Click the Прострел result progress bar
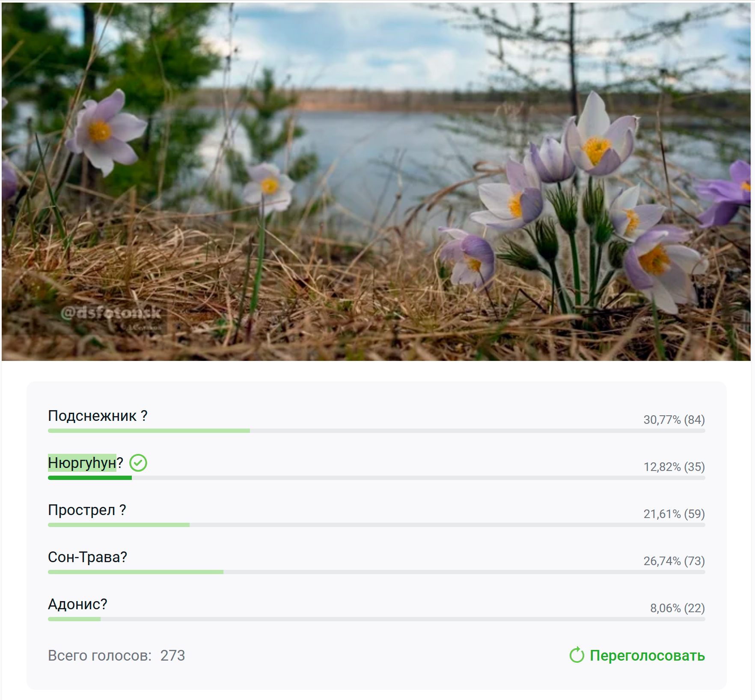The height and width of the screenshot is (700, 755). [x=377, y=525]
